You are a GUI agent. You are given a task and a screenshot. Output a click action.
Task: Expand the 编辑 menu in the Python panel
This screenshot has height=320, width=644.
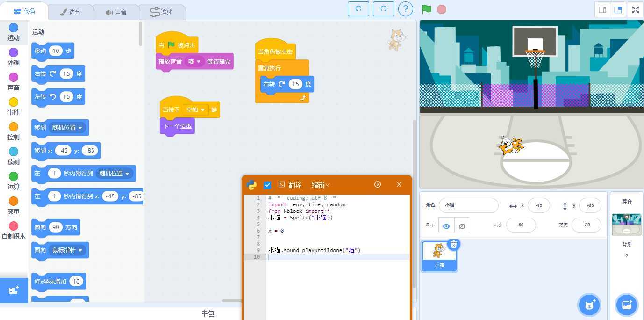coord(321,185)
